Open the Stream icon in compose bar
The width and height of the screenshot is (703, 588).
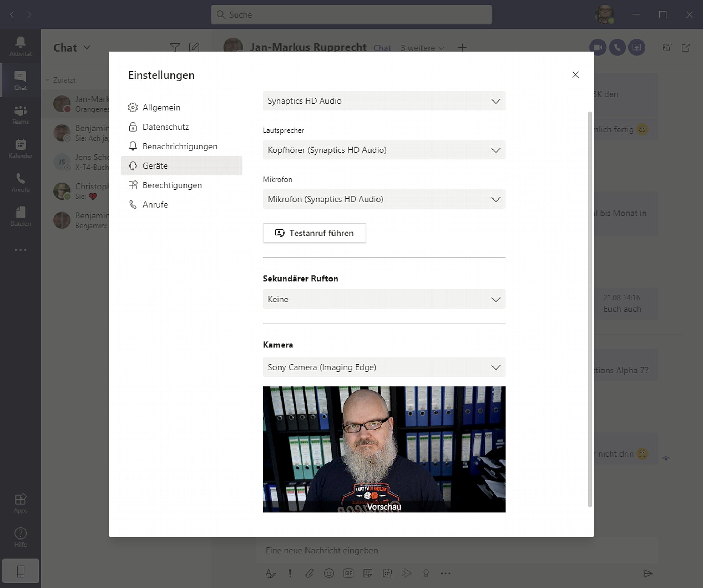[x=407, y=574]
